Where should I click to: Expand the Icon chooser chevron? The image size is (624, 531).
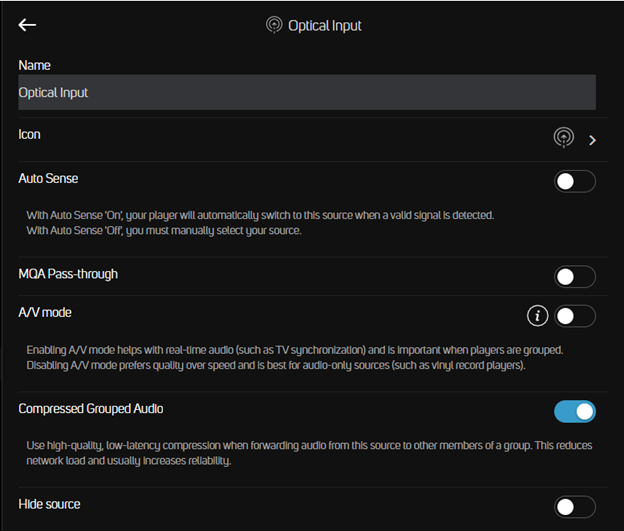point(592,140)
